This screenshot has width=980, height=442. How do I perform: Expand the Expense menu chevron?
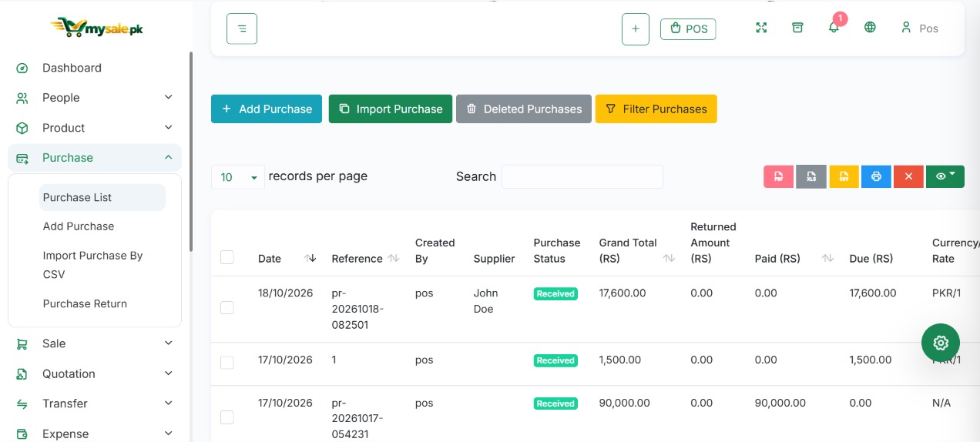(169, 434)
